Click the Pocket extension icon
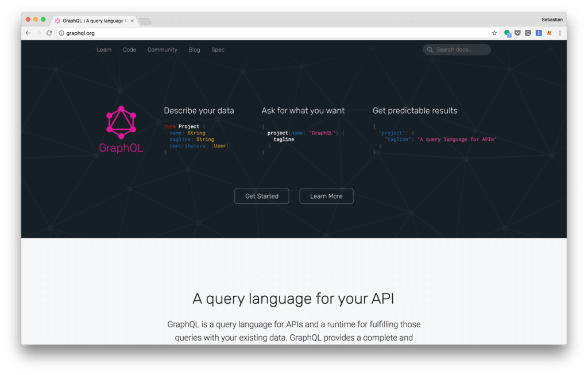Image resolution: width=588 pixels, height=375 pixels. pos(517,33)
